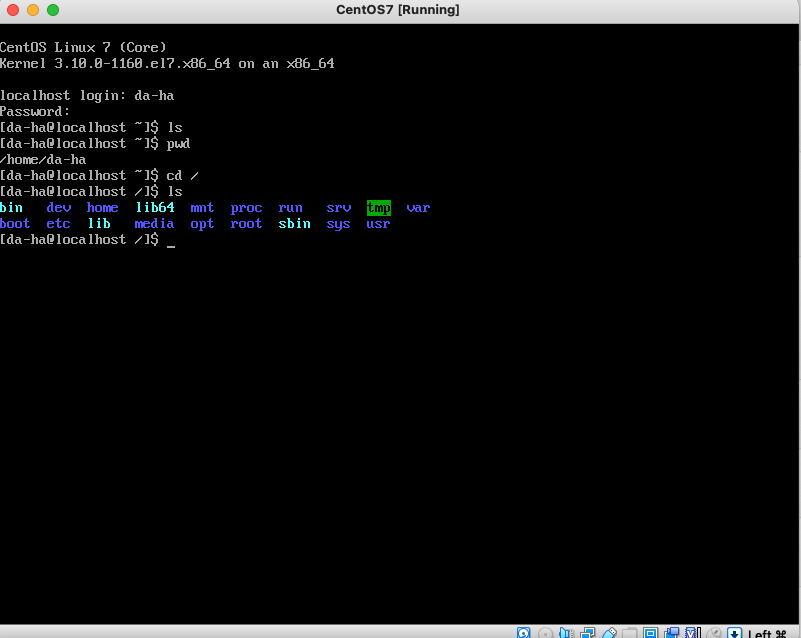
Task: Click the display settings indicator icon
Action: tap(650, 633)
